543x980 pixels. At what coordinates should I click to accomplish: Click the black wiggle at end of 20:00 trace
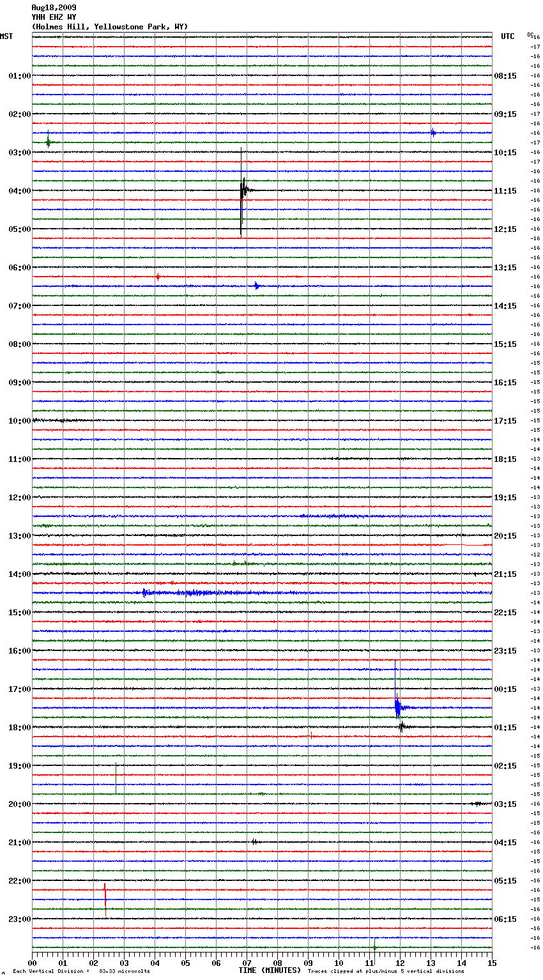click(x=477, y=804)
